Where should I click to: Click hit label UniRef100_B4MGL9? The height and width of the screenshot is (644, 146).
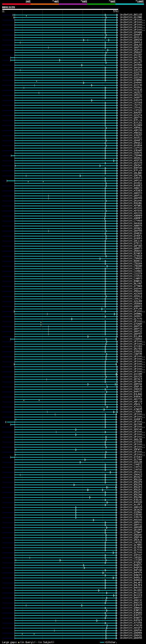pos(131,578)
